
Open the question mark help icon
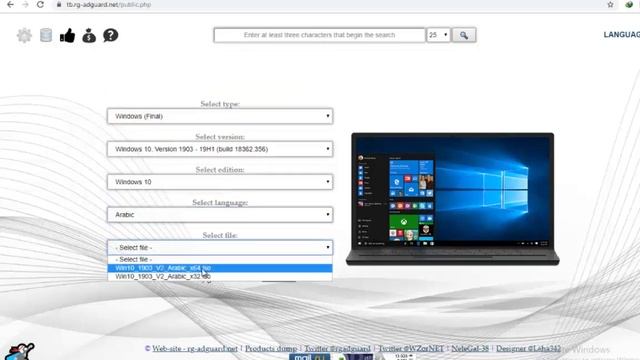click(111, 36)
